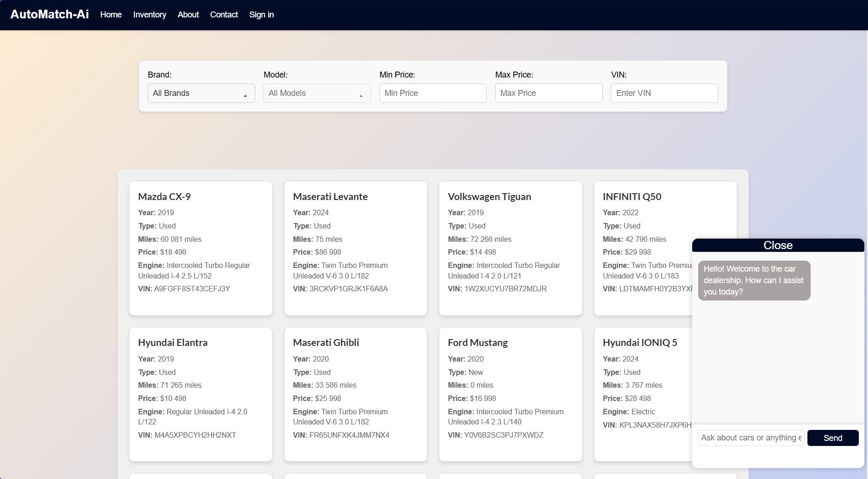868x479 pixels.
Task: Expand the All Models dropdown
Action: click(x=317, y=93)
